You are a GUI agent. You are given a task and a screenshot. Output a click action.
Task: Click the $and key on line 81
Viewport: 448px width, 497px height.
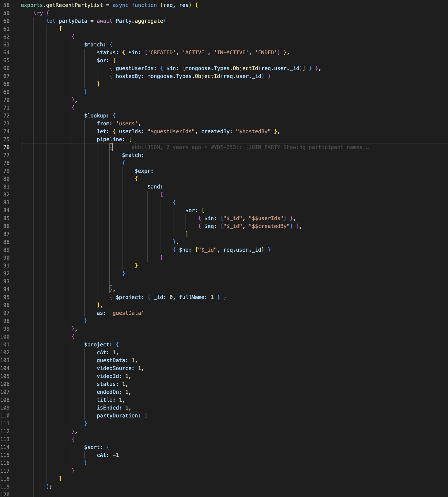154,187
